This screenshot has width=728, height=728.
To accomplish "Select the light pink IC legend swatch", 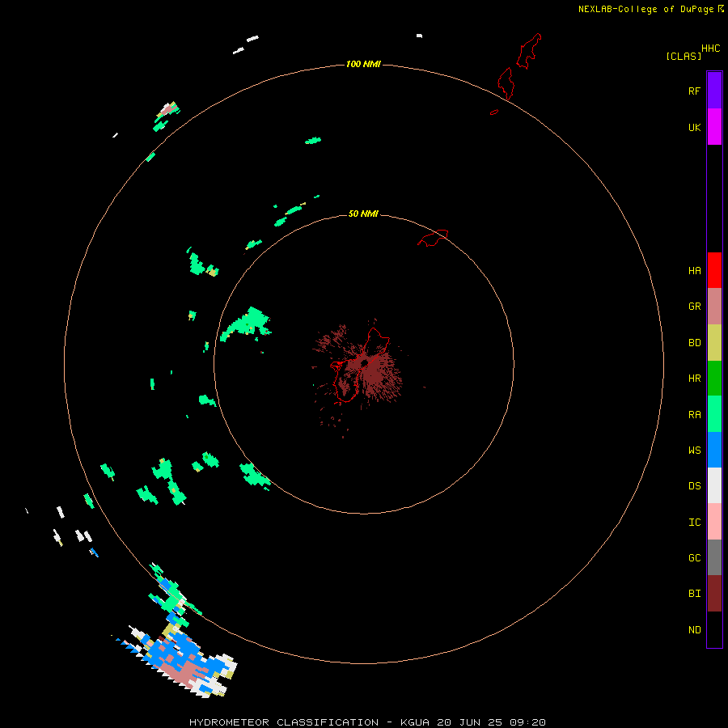I will pyautogui.click(x=714, y=522).
